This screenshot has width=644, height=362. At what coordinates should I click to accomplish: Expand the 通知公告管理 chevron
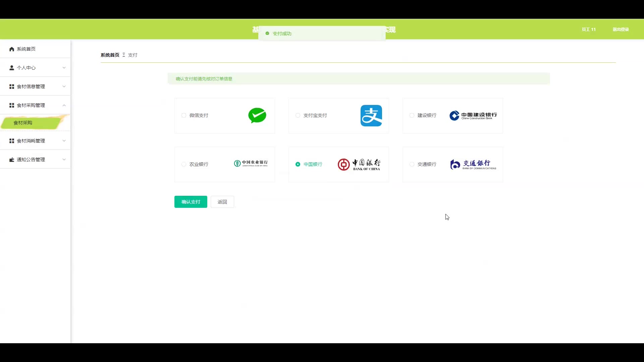[x=64, y=160]
